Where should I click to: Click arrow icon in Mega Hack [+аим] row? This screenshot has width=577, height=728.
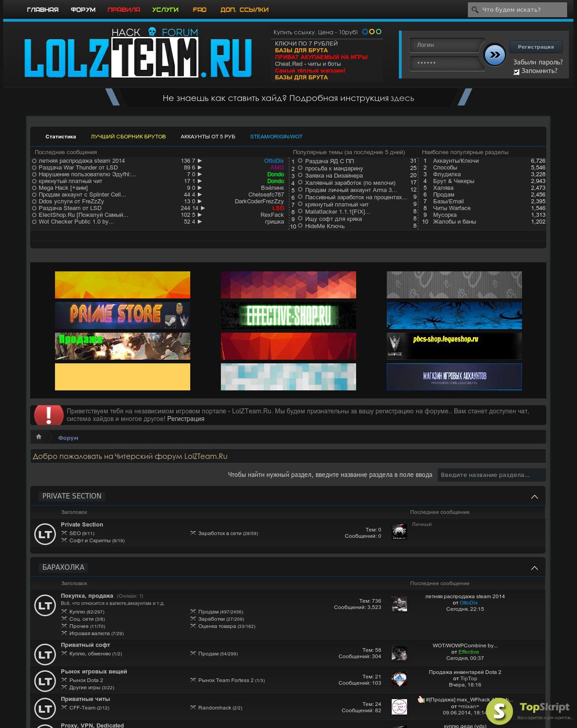coord(200,188)
